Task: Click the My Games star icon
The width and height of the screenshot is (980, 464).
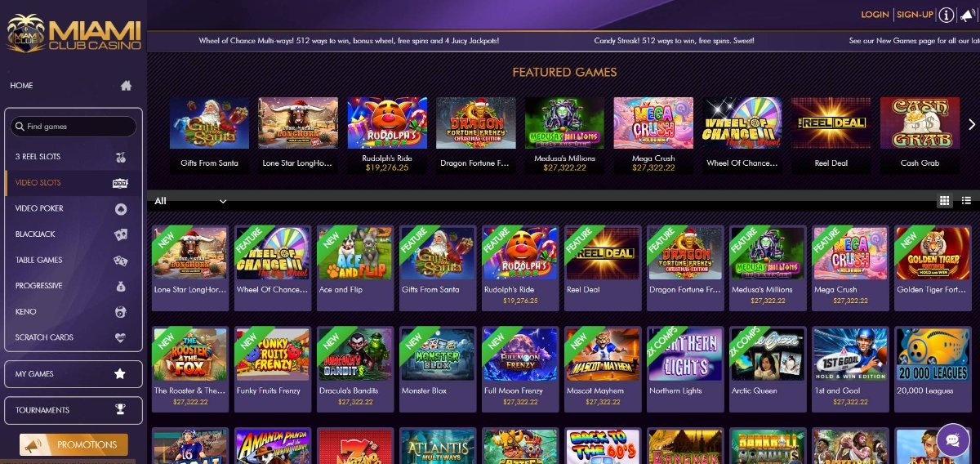Action: tap(120, 373)
